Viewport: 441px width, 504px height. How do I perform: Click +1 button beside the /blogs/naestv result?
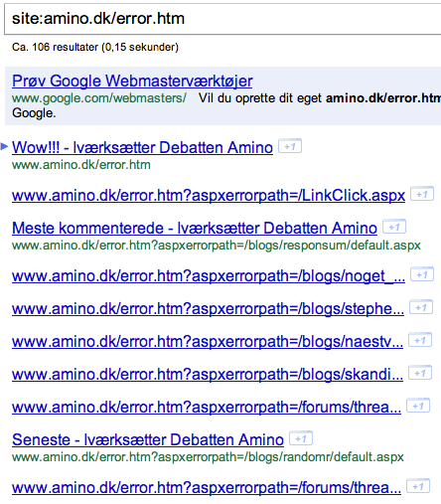(420, 340)
